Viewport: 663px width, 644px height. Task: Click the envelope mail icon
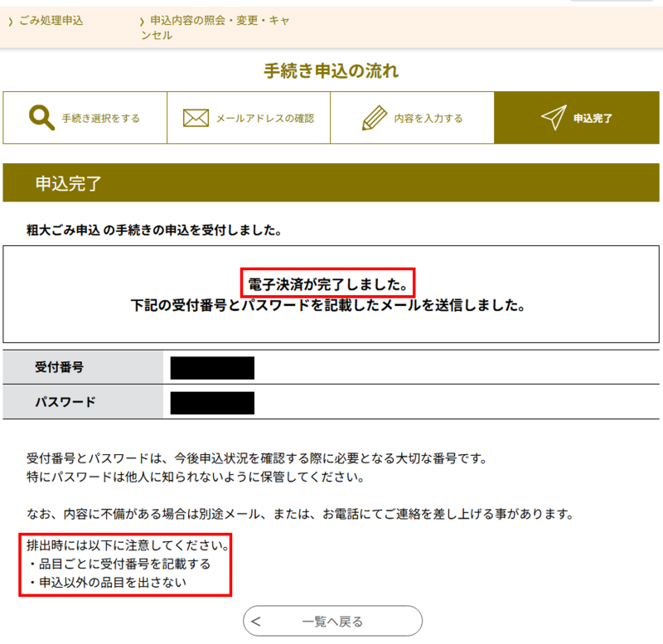pos(196,118)
